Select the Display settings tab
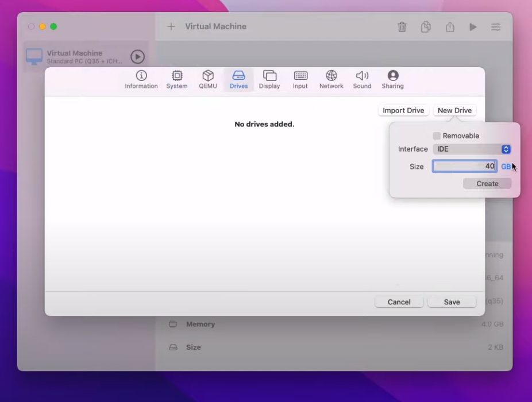 pos(269,80)
